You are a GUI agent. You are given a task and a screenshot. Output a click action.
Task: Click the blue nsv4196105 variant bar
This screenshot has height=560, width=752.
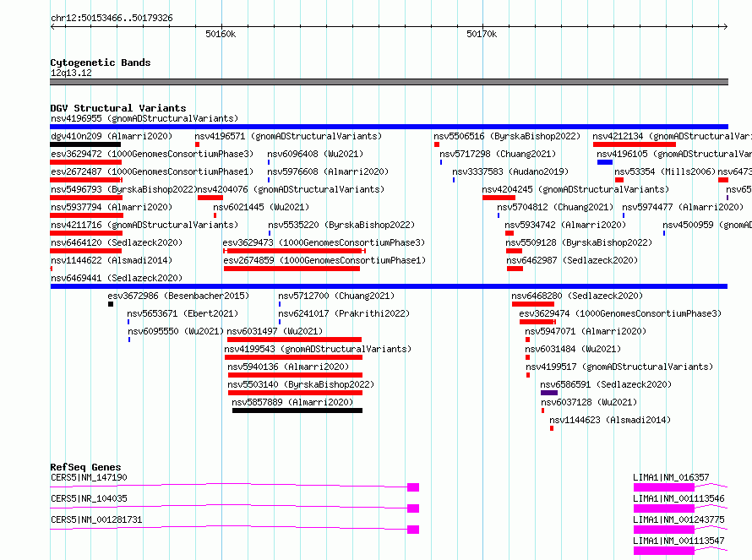(x=605, y=162)
